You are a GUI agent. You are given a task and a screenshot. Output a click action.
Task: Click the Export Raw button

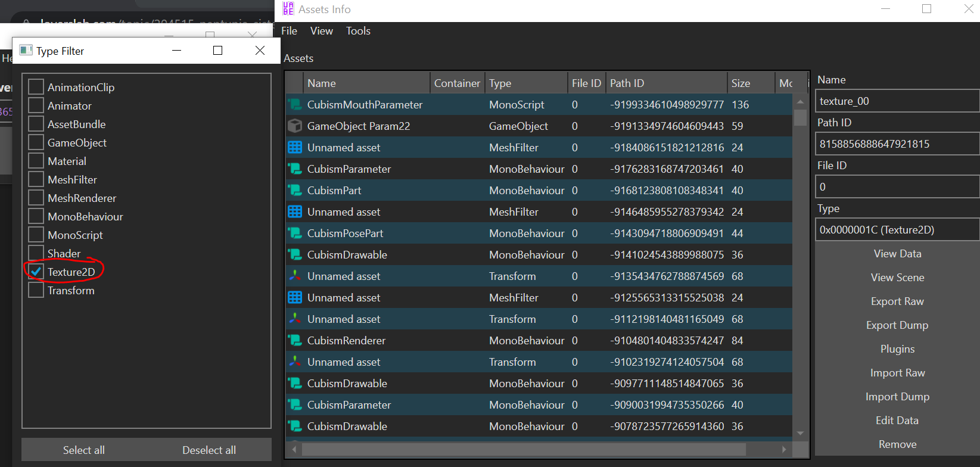897,301
